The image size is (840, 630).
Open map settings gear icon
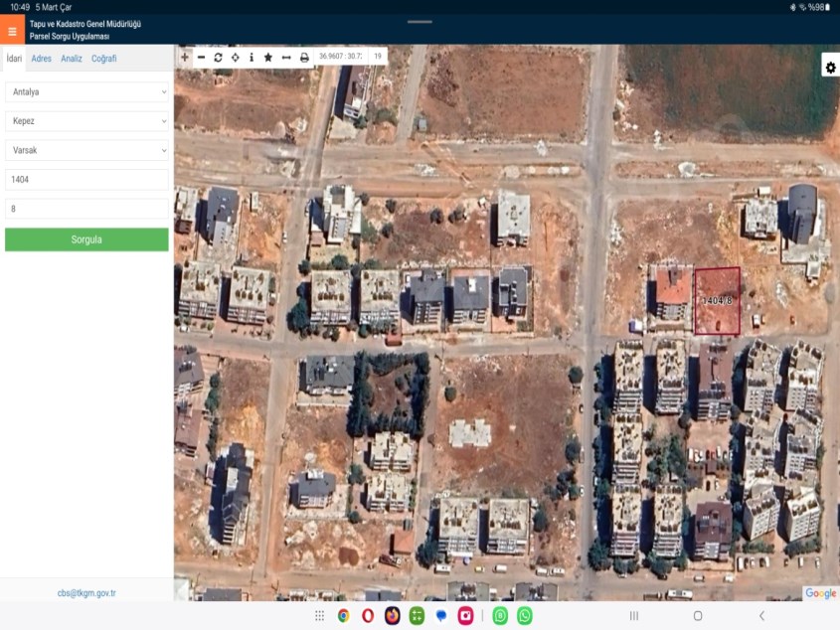coord(830,67)
